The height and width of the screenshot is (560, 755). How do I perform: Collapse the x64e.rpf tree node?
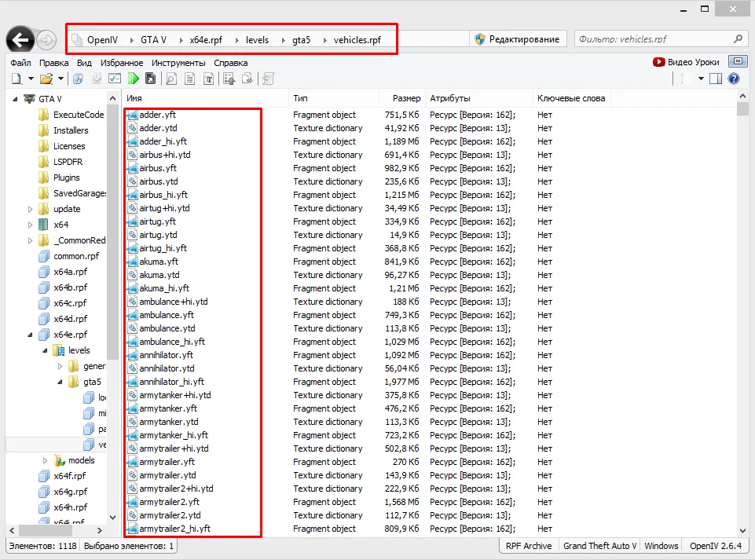(31, 335)
